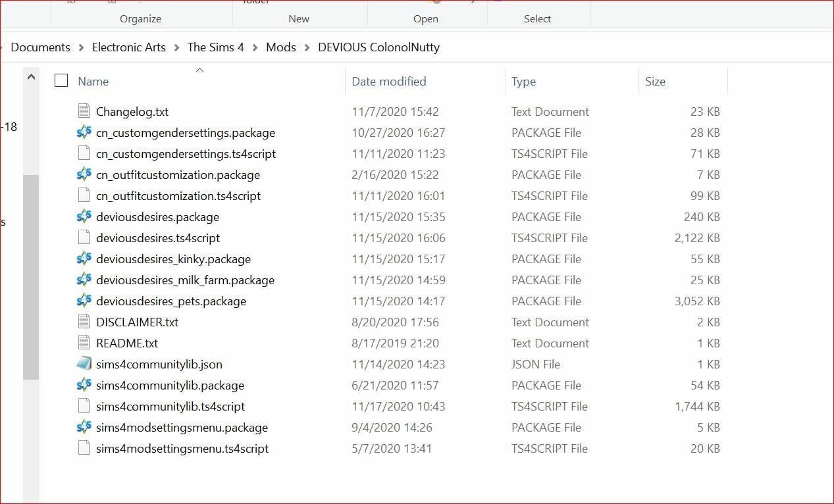The width and height of the screenshot is (834, 504).
Task: Click sims4modsettingsmenu.package Sims icon
Action: (x=84, y=427)
